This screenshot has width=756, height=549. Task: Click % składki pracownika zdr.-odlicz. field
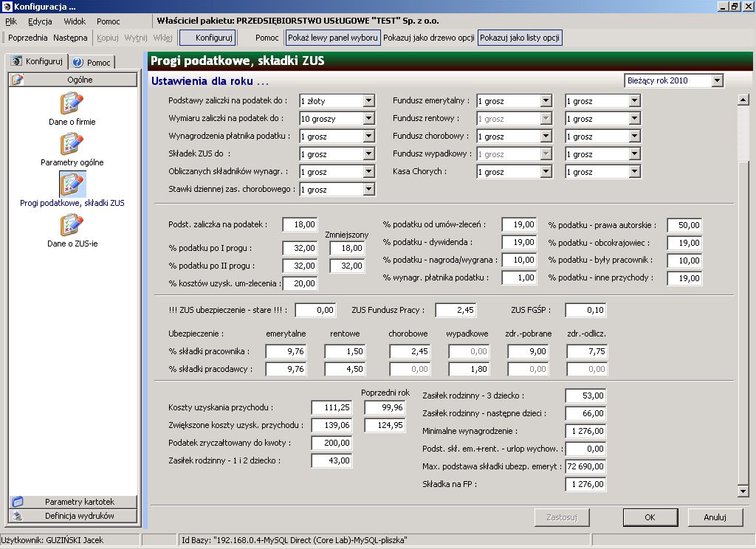click(587, 351)
